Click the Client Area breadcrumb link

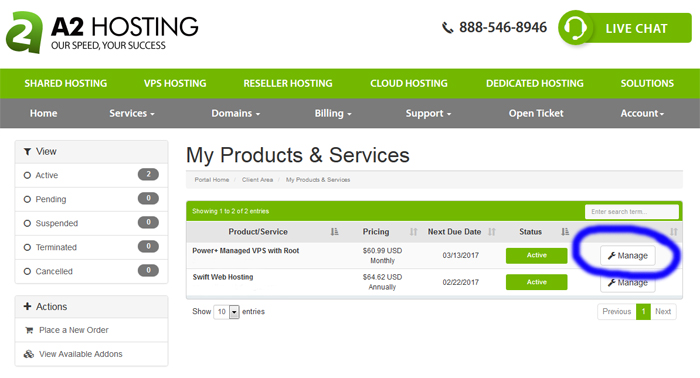(257, 180)
